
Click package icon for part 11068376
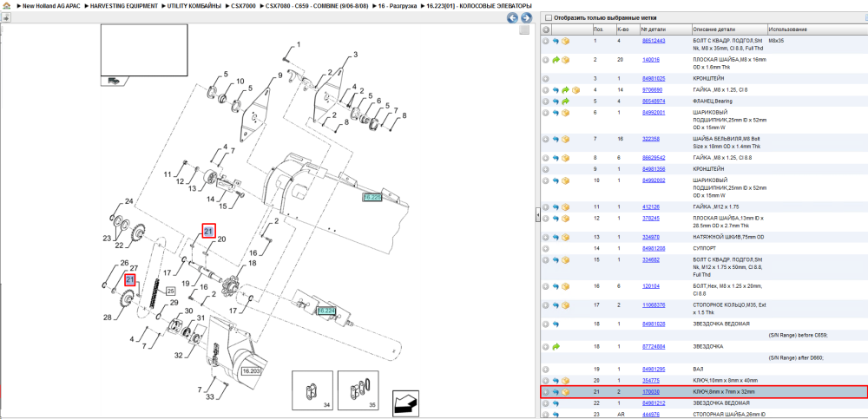pos(566,304)
